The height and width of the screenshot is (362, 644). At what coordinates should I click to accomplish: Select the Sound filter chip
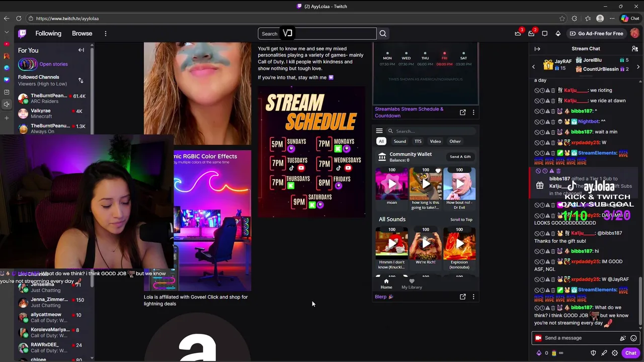(400, 141)
